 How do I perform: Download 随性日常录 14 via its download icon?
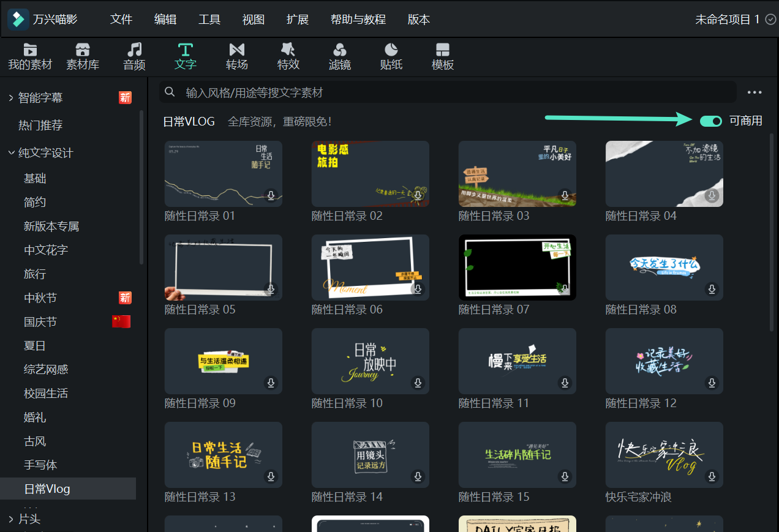[418, 476]
